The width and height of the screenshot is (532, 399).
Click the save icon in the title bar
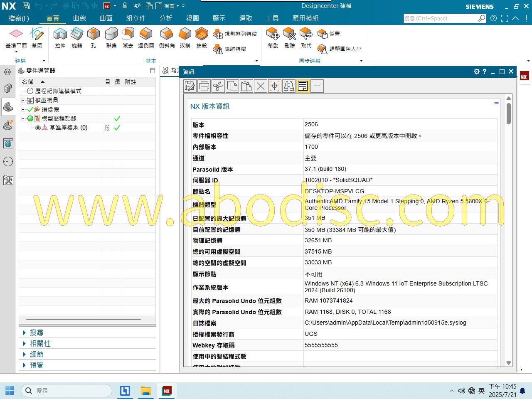[x=26, y=6]
